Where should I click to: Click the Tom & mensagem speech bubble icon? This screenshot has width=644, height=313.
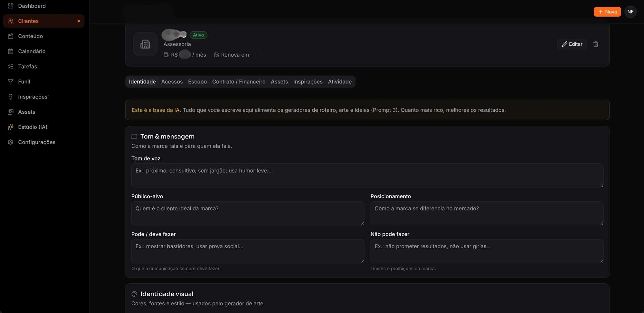[x=134, y=137]
